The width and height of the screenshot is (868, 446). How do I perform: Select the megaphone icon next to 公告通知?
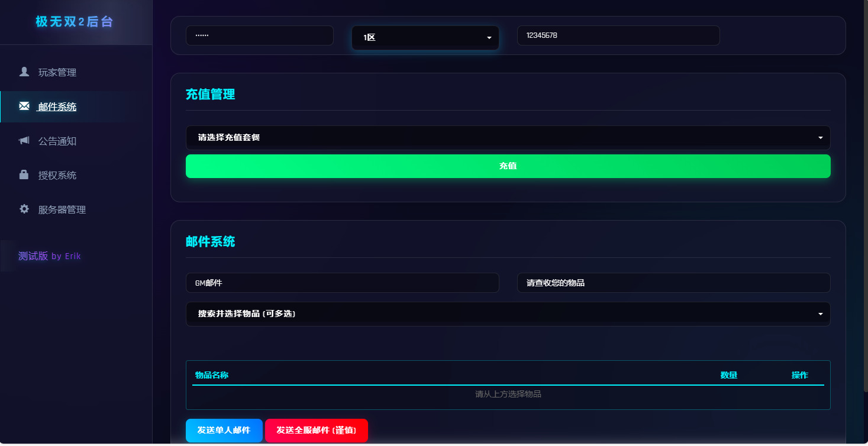point(24,141)
